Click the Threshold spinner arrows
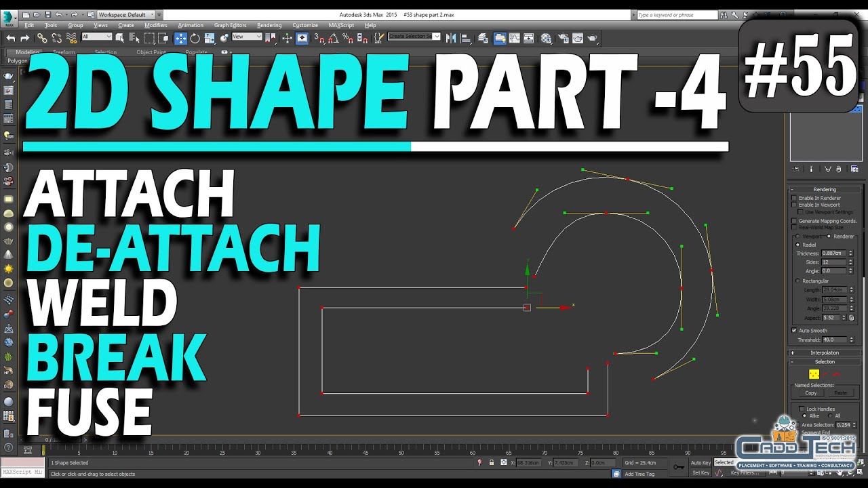This screenshot has width=868, height=488. click(x=851, y=340)
